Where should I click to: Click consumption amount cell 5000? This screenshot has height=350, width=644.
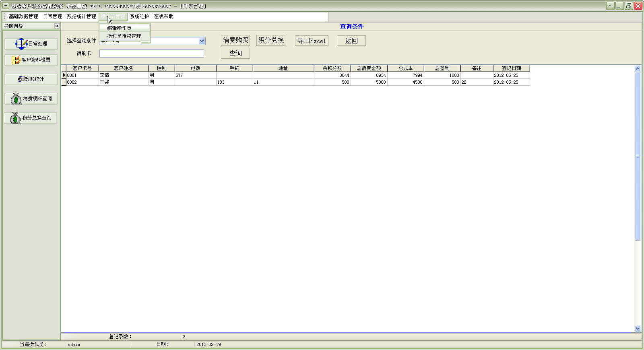pos(369,82)
